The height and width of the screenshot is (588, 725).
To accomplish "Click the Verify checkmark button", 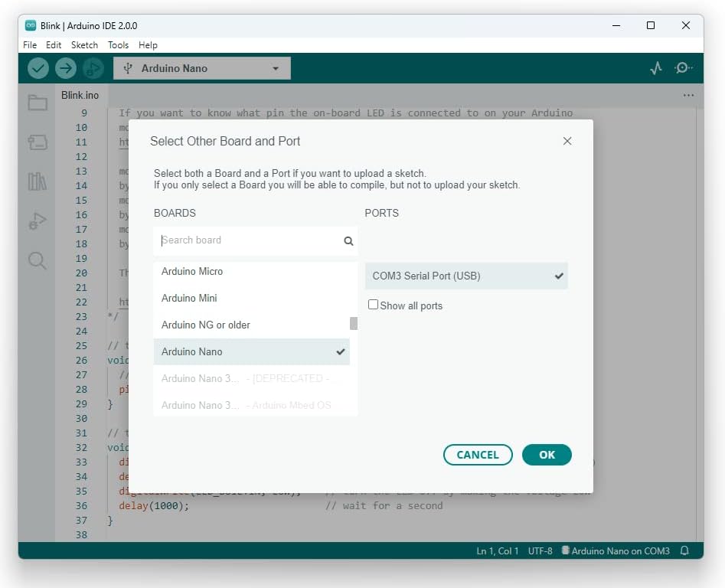I will tap(38, 68).
